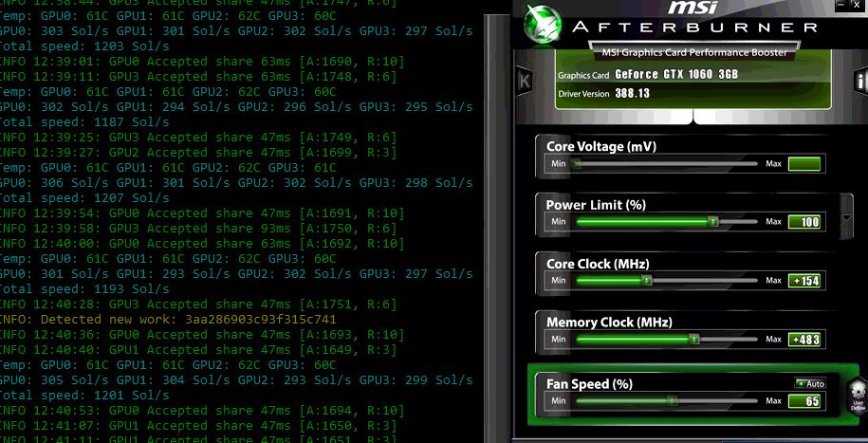
Task: Click console line with GPU3 at 61C
Action: (x=168, y=167)
